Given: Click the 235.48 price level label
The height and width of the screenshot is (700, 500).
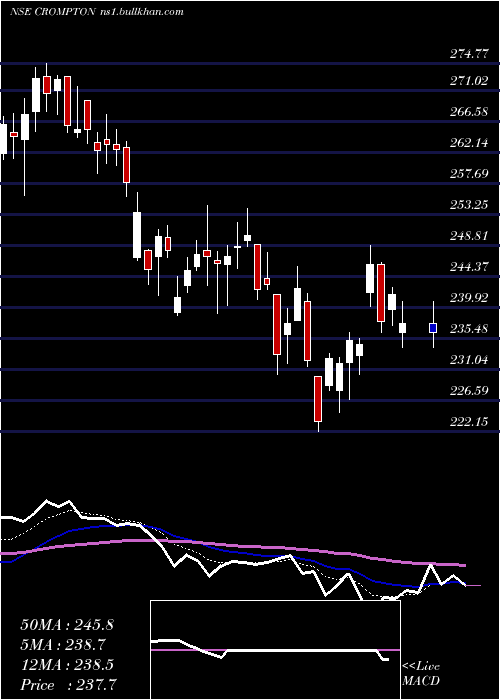Looking at the screenshot, I should [x=468, y=329].
